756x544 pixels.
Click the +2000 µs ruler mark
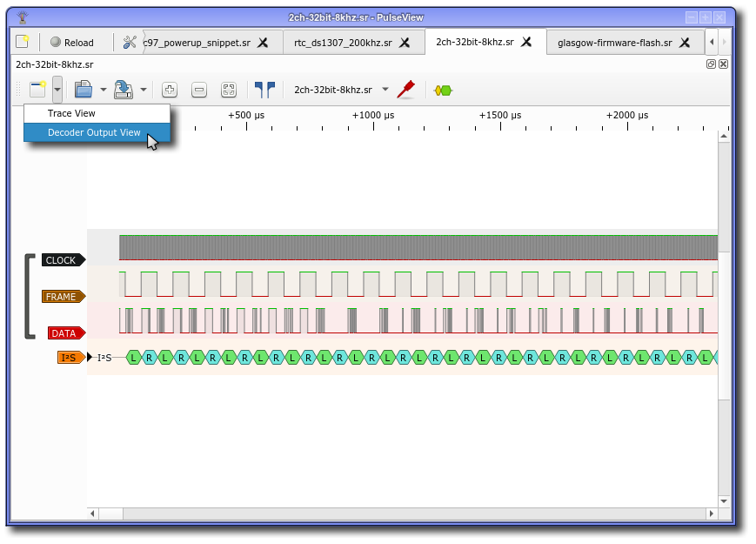click(627, 115)
